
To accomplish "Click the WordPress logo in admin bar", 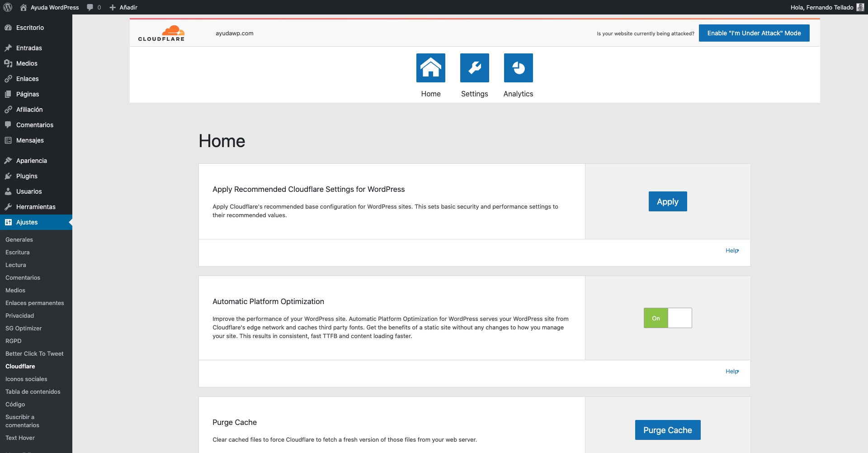I will coord(8,7).
